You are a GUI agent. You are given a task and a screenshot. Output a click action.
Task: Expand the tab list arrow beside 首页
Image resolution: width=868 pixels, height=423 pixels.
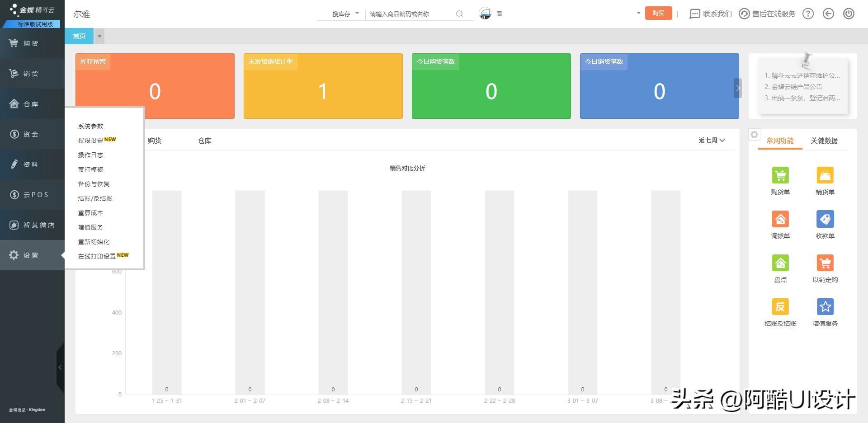coord(99,36)
